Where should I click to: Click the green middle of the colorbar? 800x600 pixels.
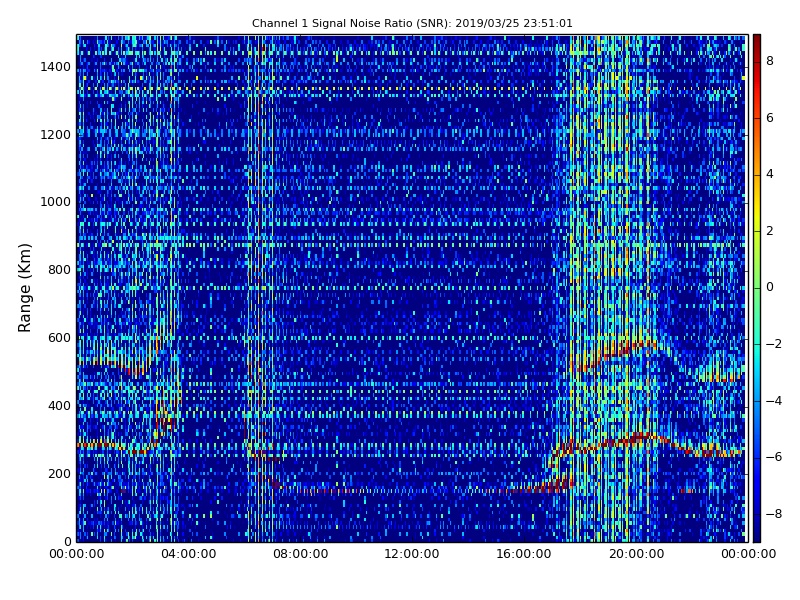757,288
